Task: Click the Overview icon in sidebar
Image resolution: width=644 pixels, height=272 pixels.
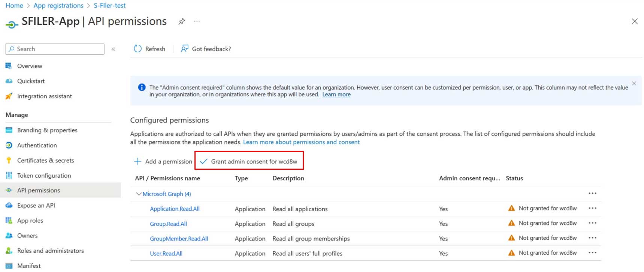Action: coord(9,66)
